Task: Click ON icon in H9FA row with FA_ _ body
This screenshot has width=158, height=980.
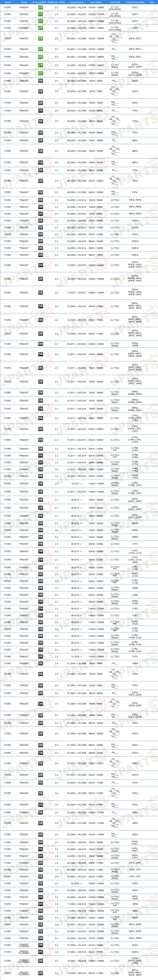Action: coord(40,813)
